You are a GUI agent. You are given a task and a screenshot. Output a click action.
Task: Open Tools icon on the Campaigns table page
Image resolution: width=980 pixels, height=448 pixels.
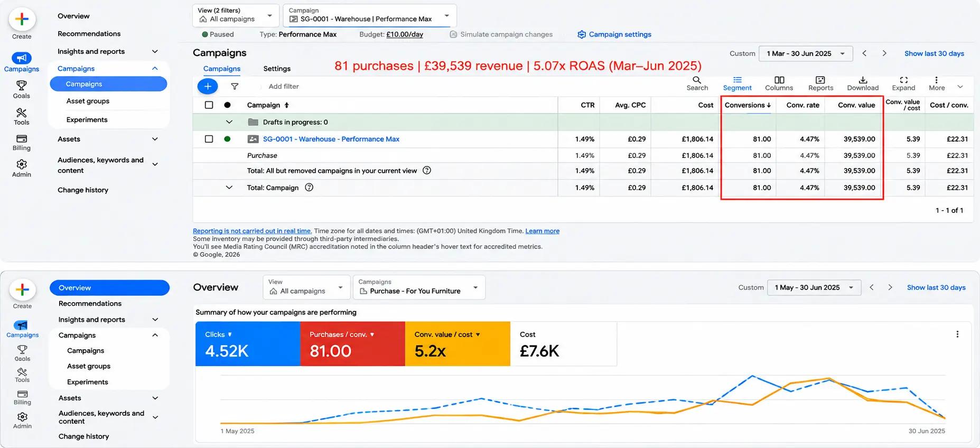tap(22, 113)
